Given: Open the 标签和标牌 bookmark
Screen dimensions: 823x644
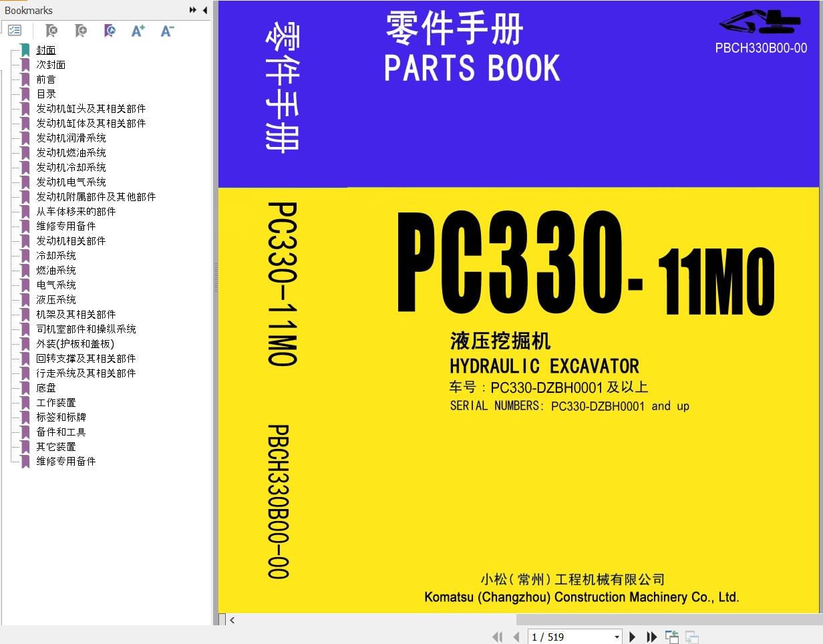Looking at the screenshot, I should pos(61,418).
